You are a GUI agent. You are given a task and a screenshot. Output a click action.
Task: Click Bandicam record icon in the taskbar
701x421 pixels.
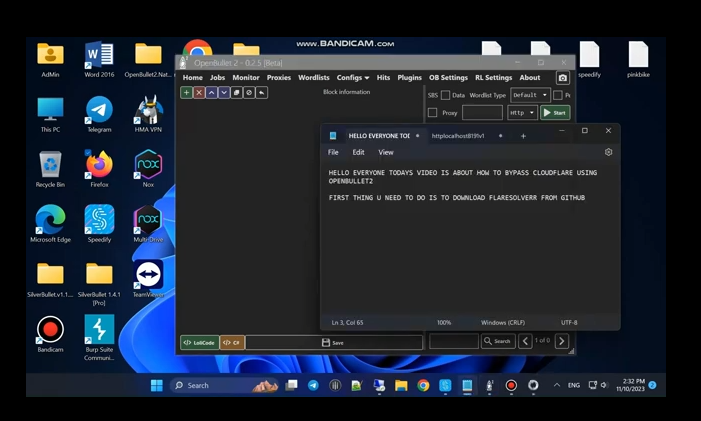tap(511, 385)
